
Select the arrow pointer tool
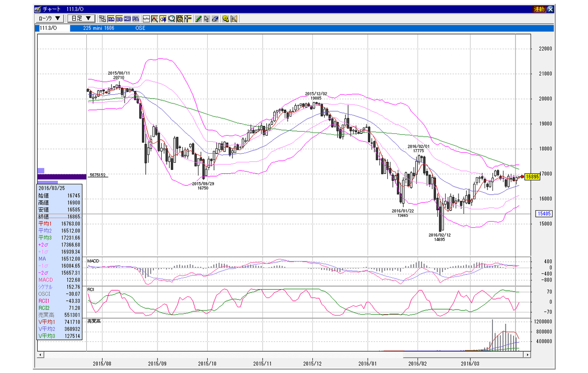point(207,19)
